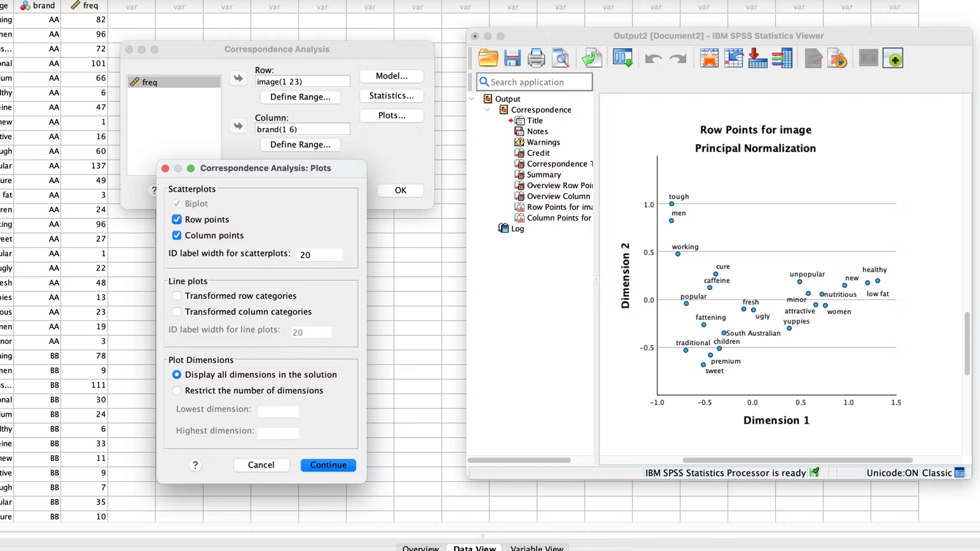Viewport: 980px width, 551px height.
Task: Click the Statistics... button
Action: 391,96
